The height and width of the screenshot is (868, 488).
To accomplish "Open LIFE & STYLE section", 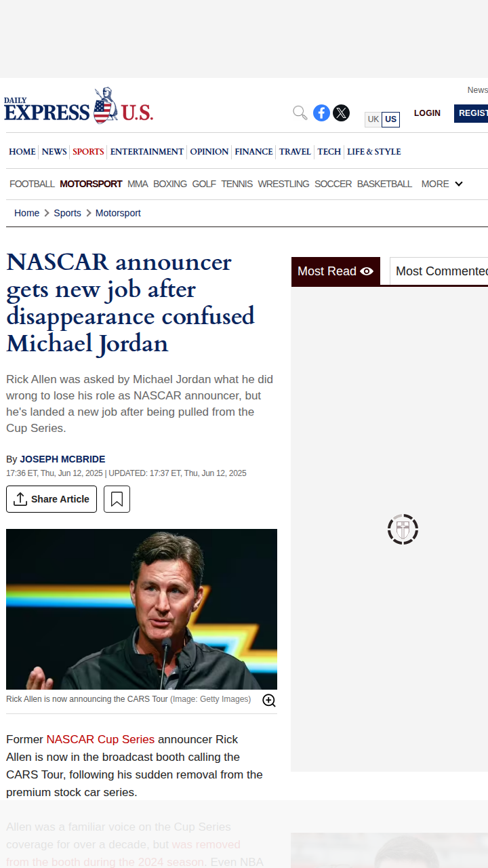I will point(374,152).
